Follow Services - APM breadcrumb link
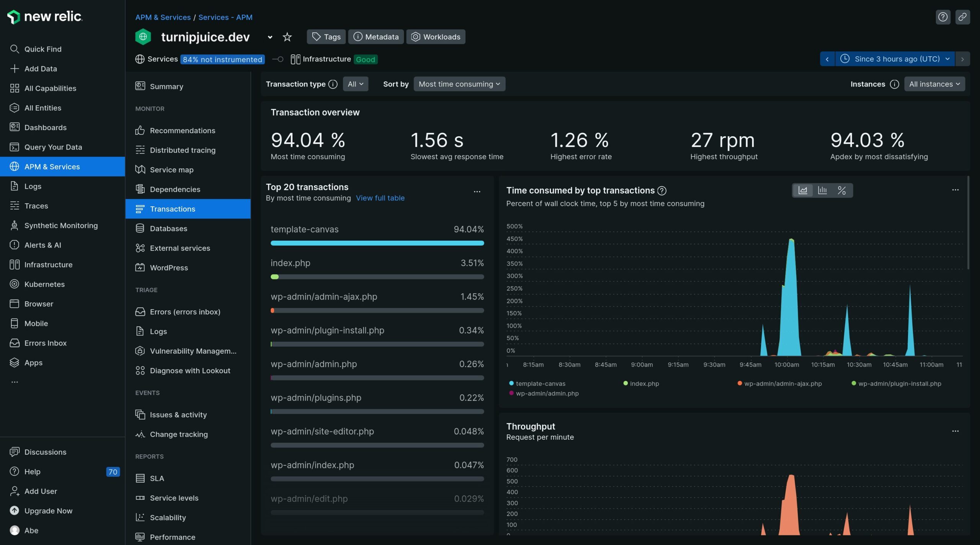This screenshot has height=545, width=980. point(225,17)
